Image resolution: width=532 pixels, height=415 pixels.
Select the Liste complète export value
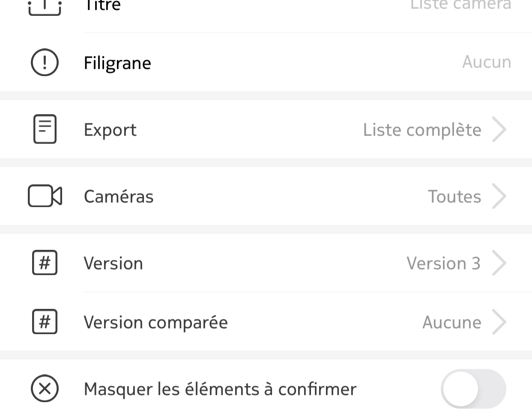point(422,130)
